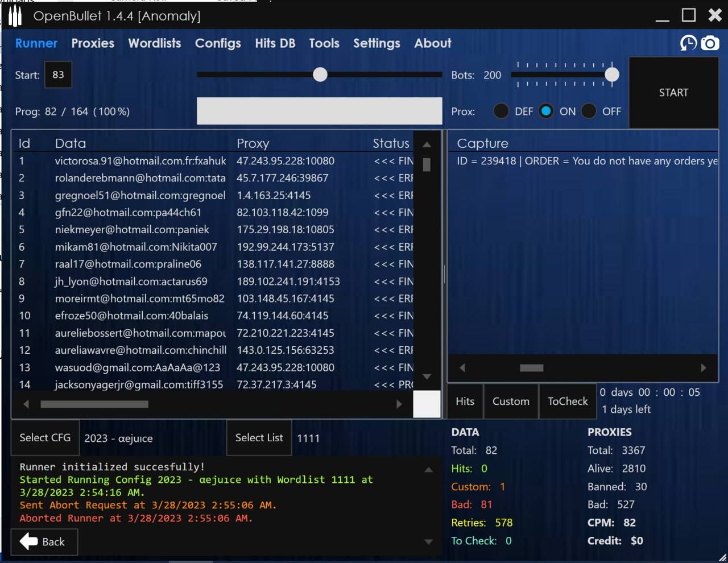Select the ON proxy mode radio button

(546, 111)
